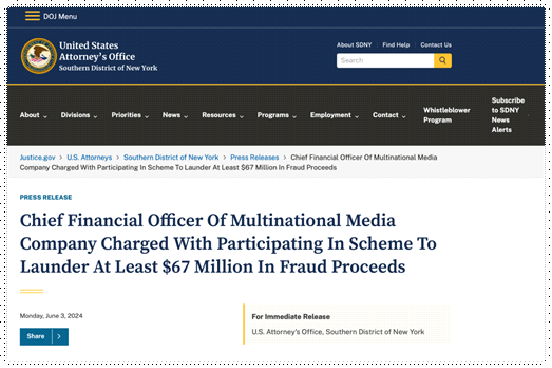Expand the Contact dropdown menu

coord(389,115)
